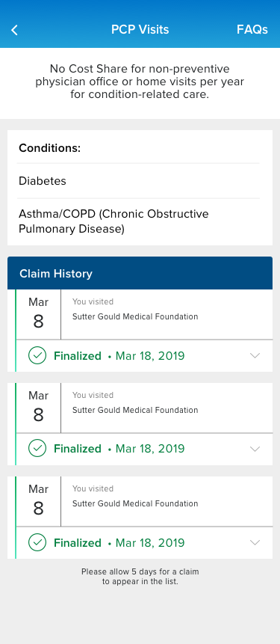Go back using the header arrow
The width and height of the screenshot is (280, 644).
[x=14, y=30]
